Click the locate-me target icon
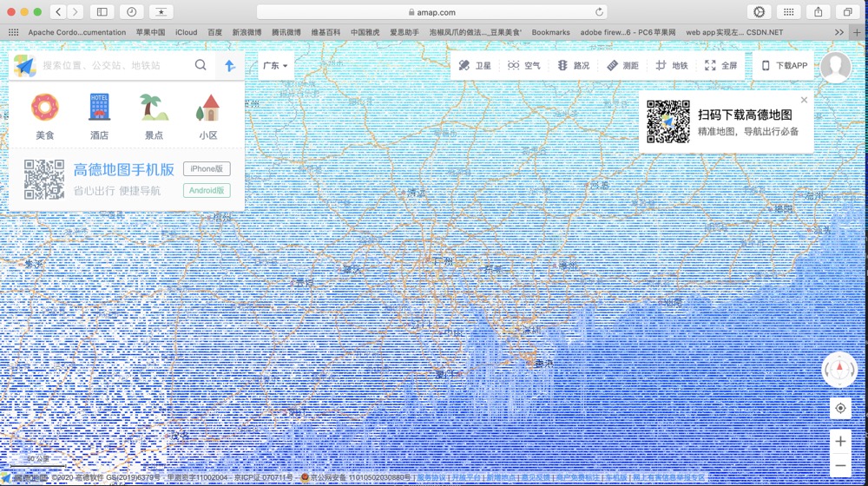 [840, 409]
